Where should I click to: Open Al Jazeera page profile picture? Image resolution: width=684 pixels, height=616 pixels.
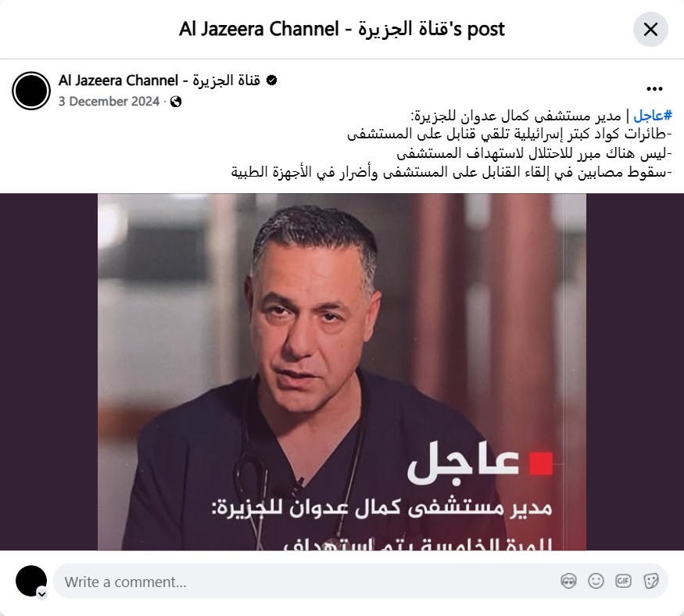tap(31, 91)
